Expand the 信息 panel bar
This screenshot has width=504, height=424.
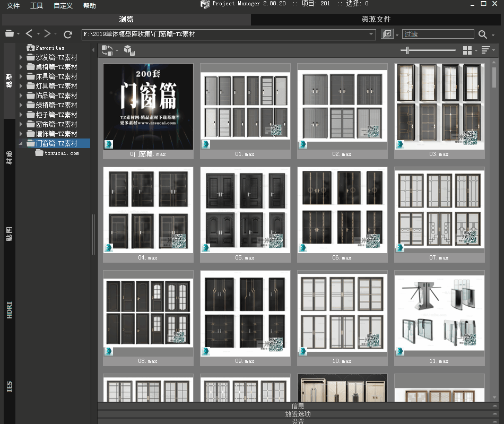pyautogui.click(x=298, y=406)
